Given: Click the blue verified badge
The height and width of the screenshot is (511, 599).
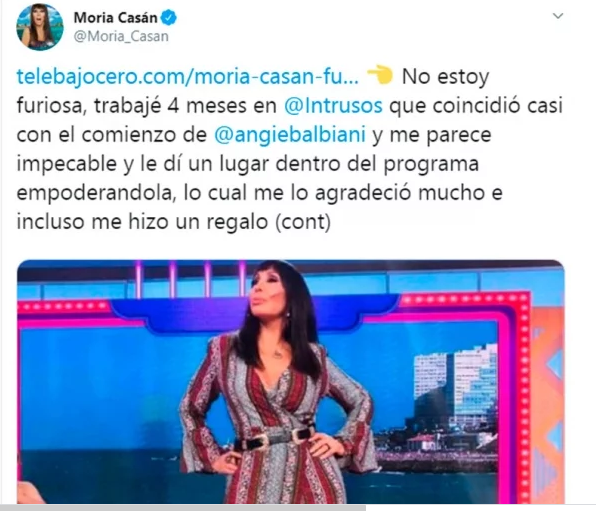Looking at the screenshot, I should (x=169, y=18).
